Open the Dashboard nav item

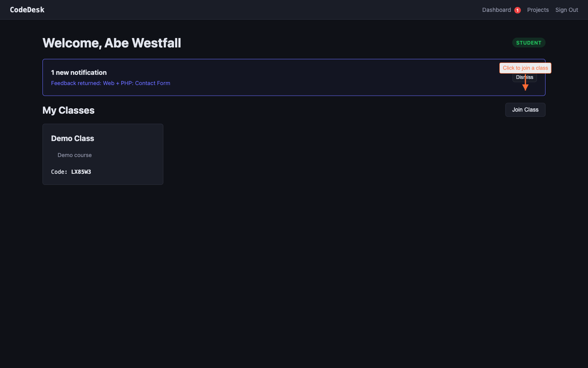pos(496,10)
